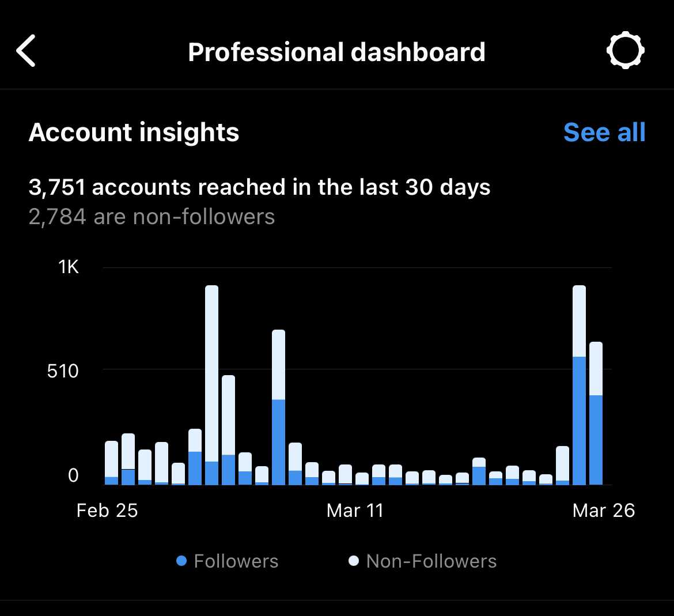674x616 pixels.
Task: Tap the Professional dashboard title
Action: point(336,52)
